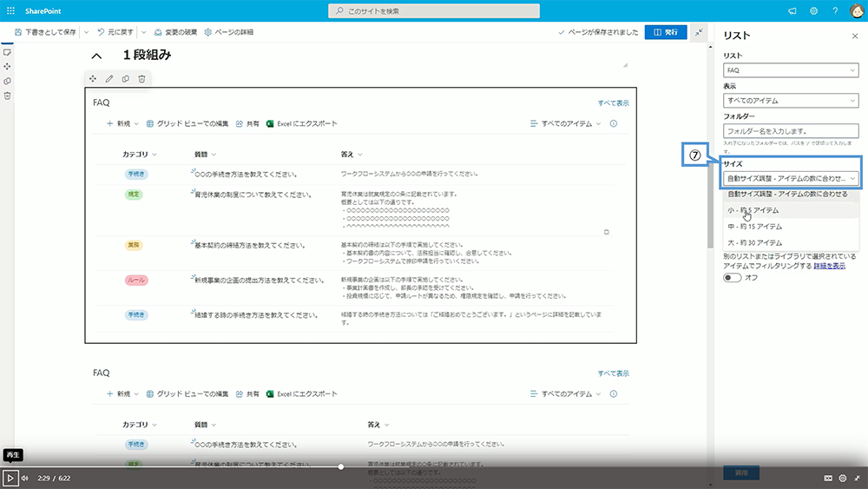Close the List properties panel
The height and width of the screenshot is (489, 868).
click(x=855, y=36)
